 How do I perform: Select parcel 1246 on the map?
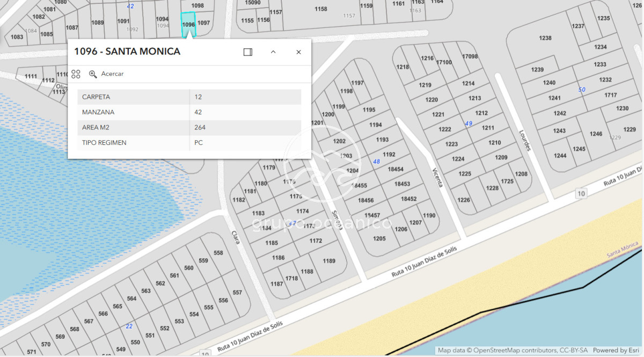click(x=596, y=134)
